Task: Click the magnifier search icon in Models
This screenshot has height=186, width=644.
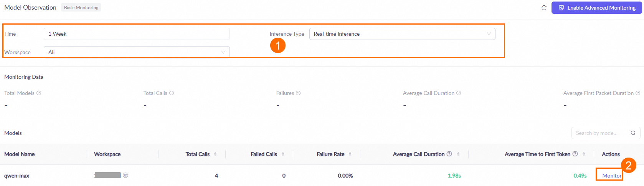Action: click(x=633, y=133)
